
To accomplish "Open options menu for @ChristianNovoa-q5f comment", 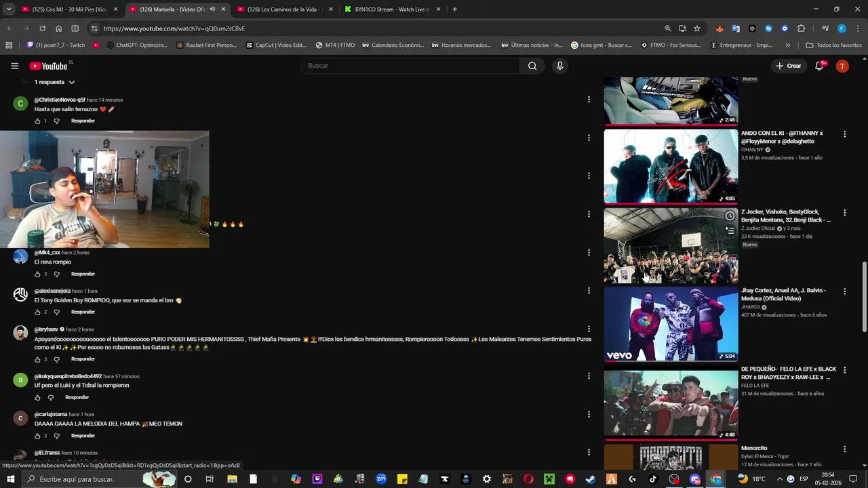I will [589, 100].
